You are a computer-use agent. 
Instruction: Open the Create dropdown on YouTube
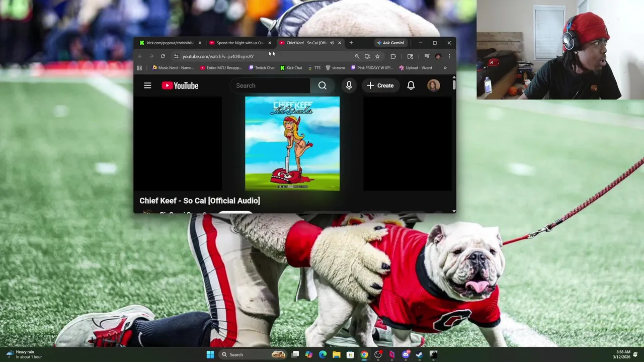380,85
